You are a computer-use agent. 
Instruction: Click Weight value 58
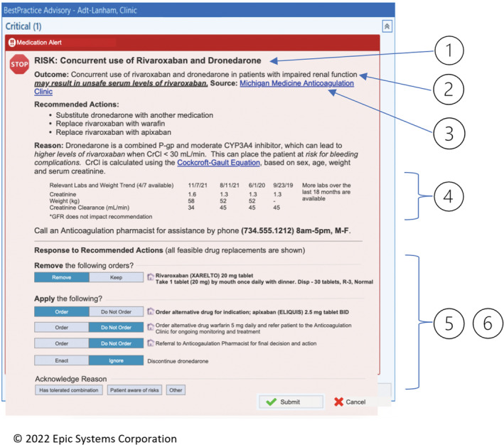tap(191, 201)
